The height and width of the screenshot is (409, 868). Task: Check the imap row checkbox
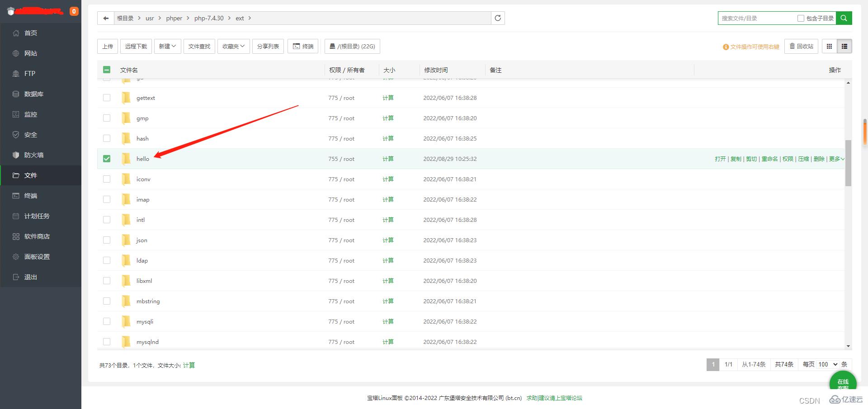coord(107,199)
